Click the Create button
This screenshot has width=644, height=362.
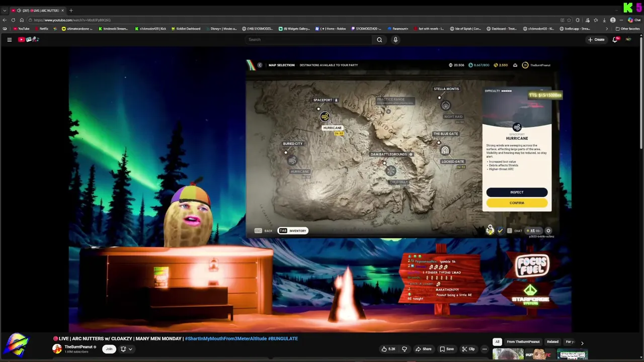597,40
